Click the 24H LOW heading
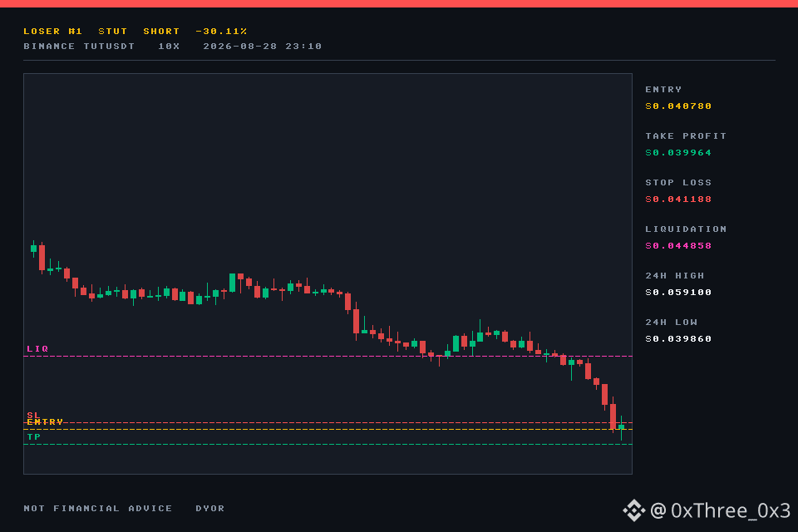 point(672,323)
